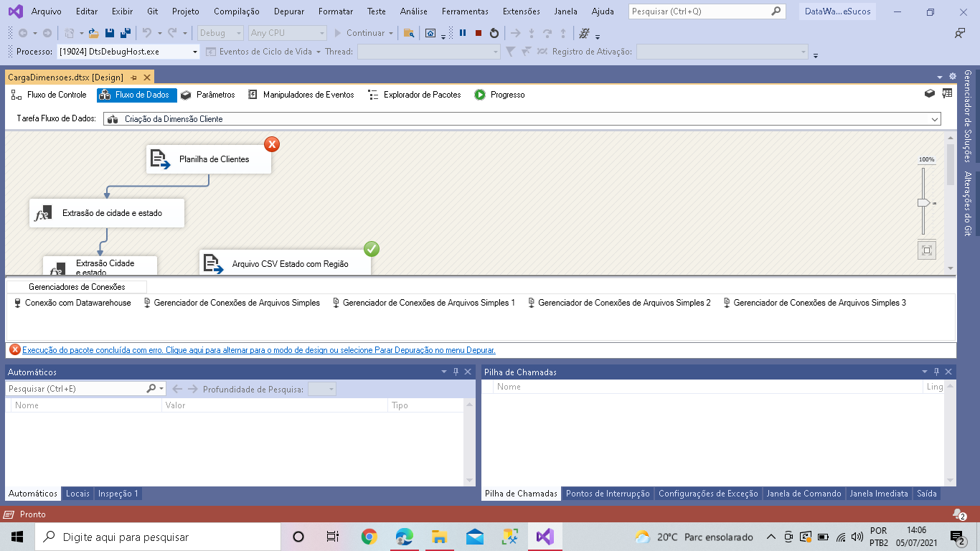The height and width of the screenshot is (551, 980).
Task: Click red error badge on Planilha de Clientes
Action: click(272, 144)
